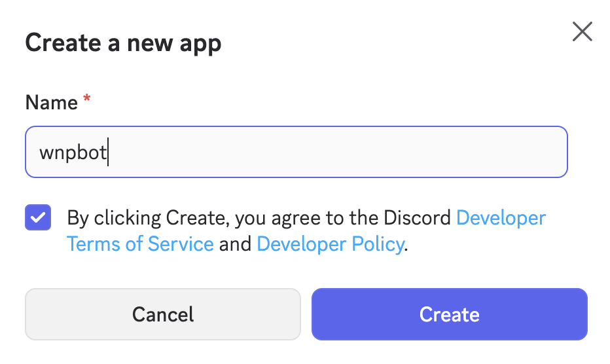The width and height of the screenshot is (610, 364).
Task: Place cursor in the field containing wnpbot
Action: pyautogui.click(x=296, y=152)
